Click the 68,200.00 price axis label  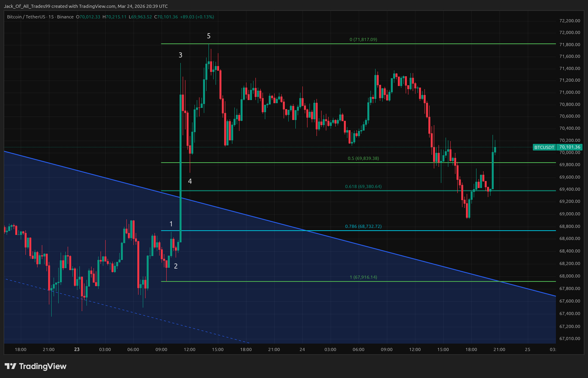[569, 263]
